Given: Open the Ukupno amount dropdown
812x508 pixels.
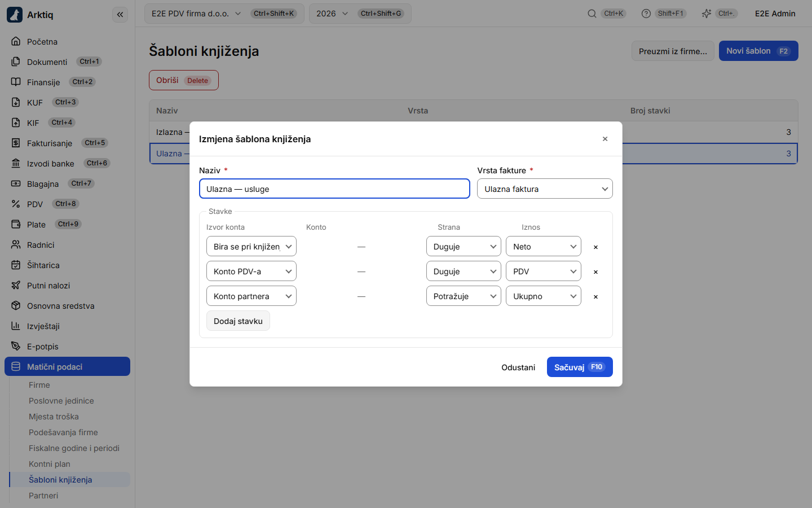Looking at the screenshot, I should (544, 296).
